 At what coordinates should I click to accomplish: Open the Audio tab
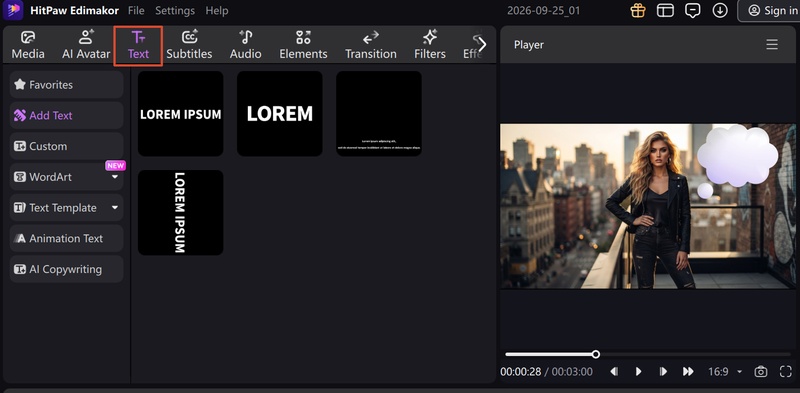(x=245, y=45)
